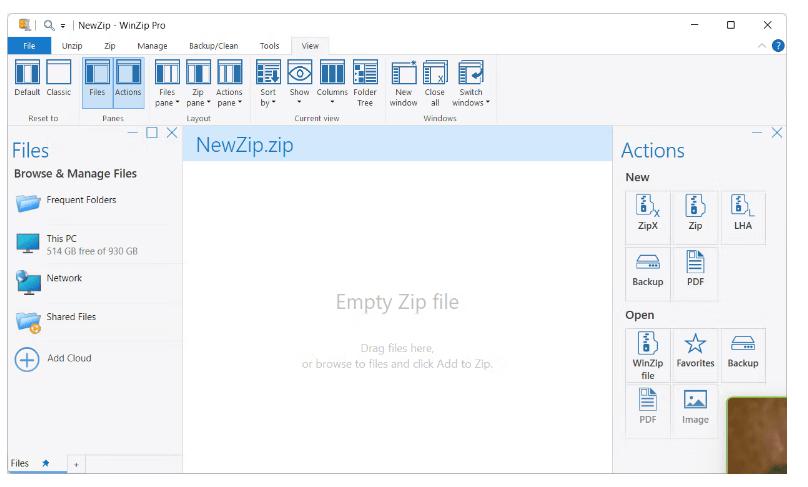Open Frequent Folders in the Files pane
The image size is (808, 487).
80,201
